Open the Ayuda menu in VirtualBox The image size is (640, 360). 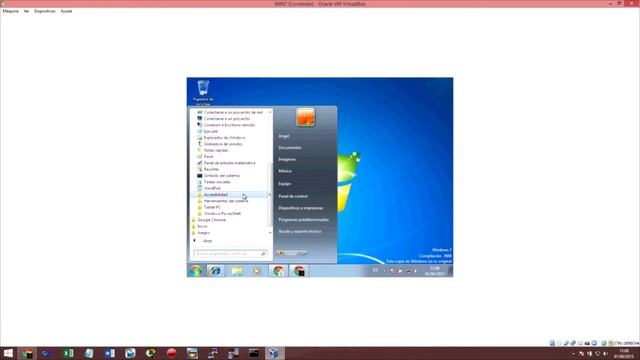click(x=66, y=11)
